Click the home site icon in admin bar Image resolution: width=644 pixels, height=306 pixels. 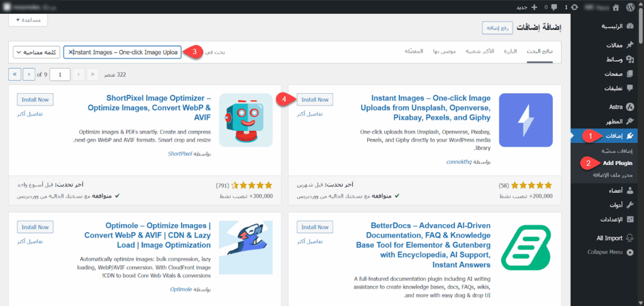point(615,7)
